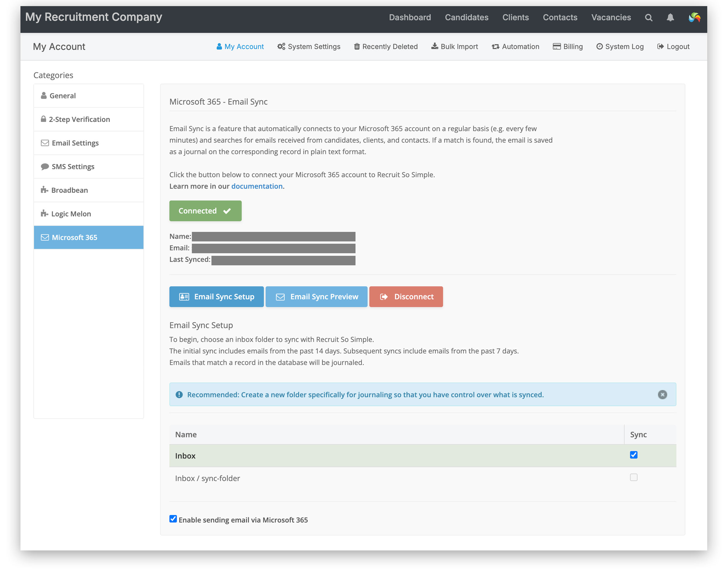Open the Dashboard menu
This screenshot has height=577, width=728.
coord(409,18)
